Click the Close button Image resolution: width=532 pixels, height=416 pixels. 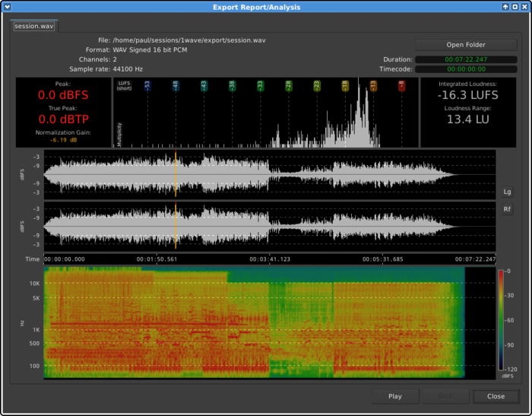coord(496,396)
